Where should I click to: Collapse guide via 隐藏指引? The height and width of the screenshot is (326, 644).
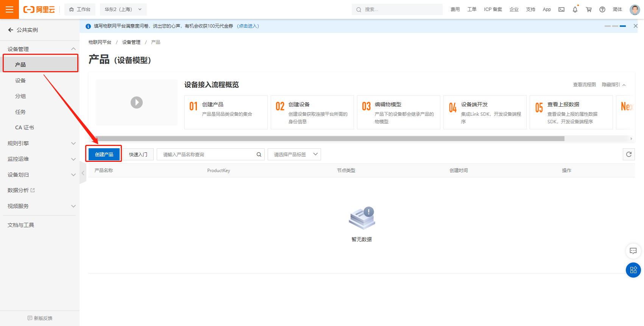[x=614, y=85]
